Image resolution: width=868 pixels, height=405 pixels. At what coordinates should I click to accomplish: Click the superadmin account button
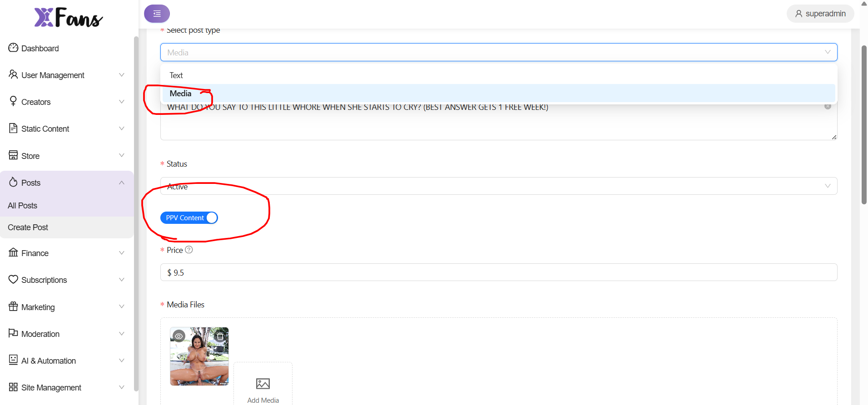(x=820, y=14)
